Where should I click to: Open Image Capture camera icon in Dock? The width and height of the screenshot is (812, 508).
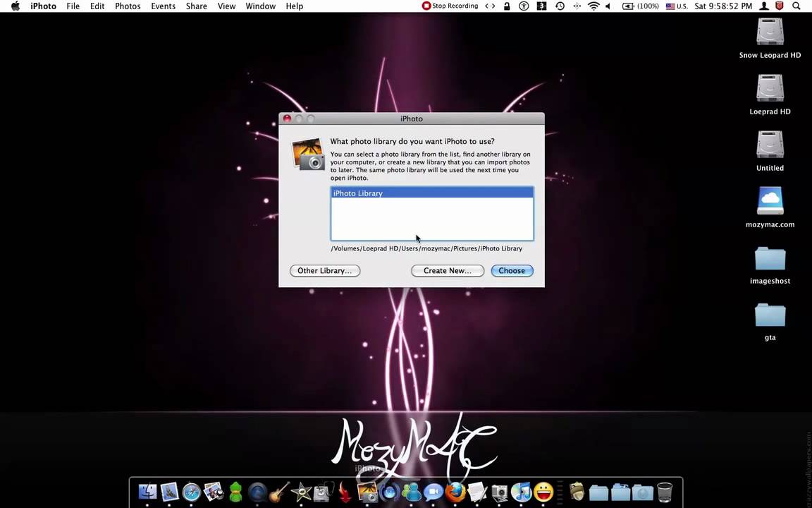point(499,491)
